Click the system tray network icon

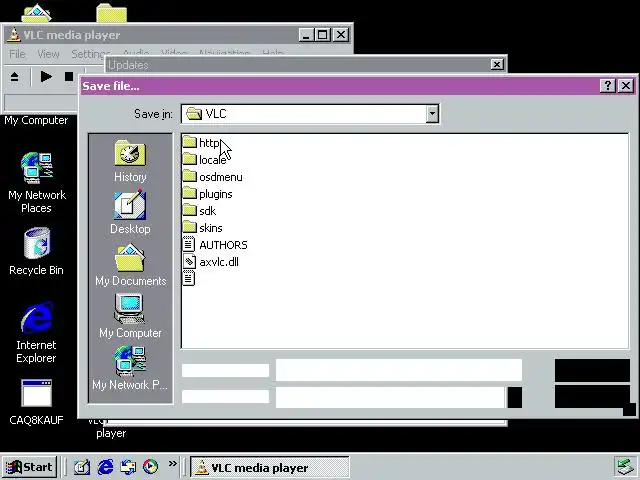coord(624,467)
